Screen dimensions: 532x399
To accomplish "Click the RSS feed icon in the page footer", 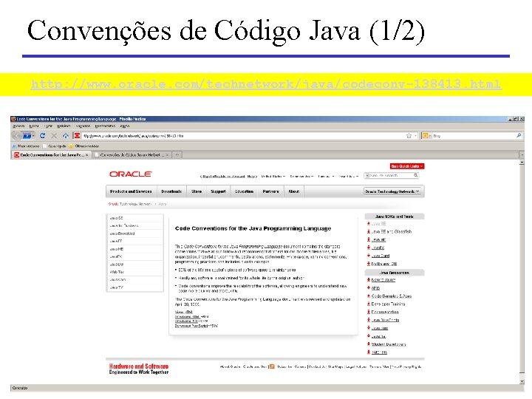I will pos(272,366).
